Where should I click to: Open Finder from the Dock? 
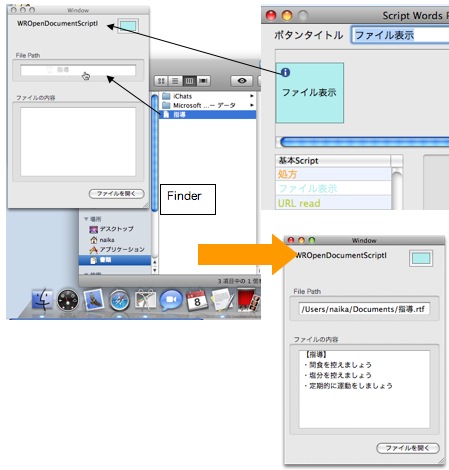[42, 299]
